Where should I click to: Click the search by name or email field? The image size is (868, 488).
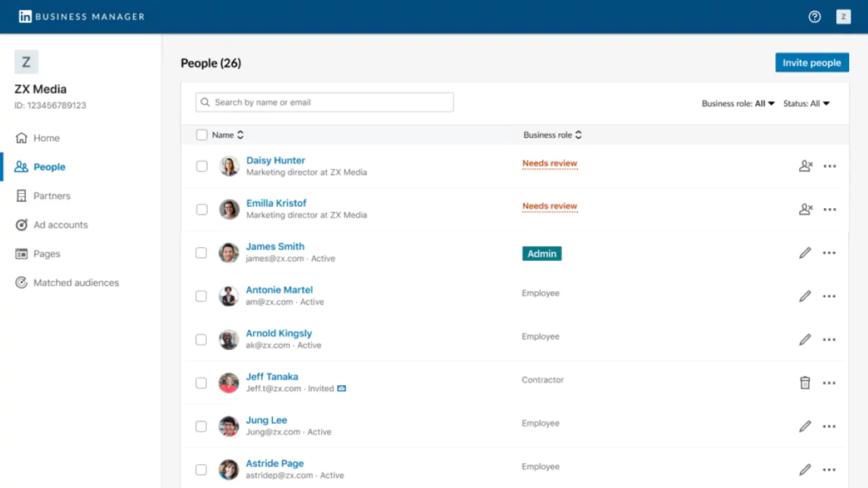[x=325, y=102]
